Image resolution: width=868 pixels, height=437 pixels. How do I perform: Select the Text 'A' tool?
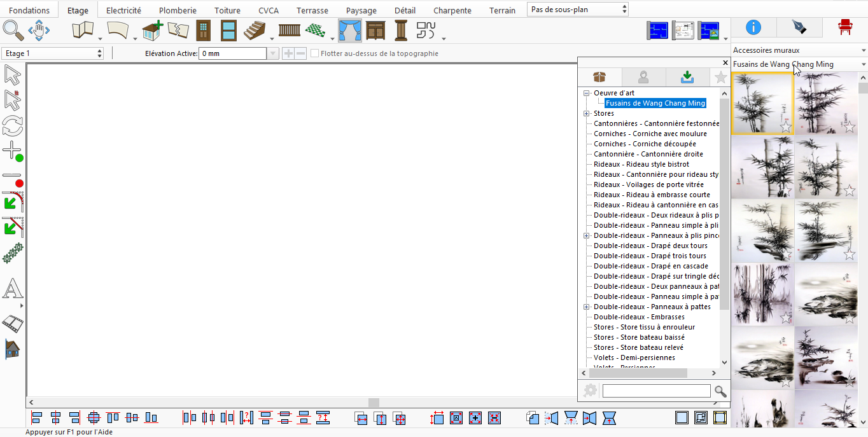point(12,289)
